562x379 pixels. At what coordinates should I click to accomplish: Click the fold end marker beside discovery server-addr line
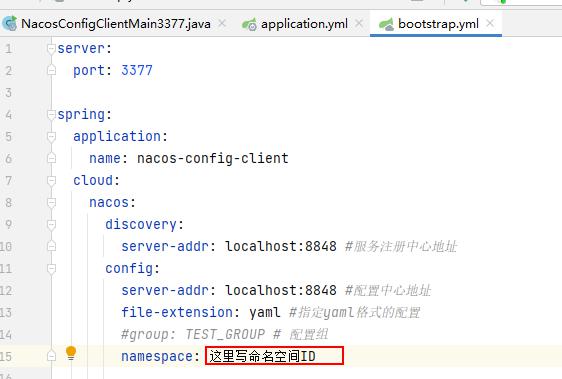tap(51, 247)
